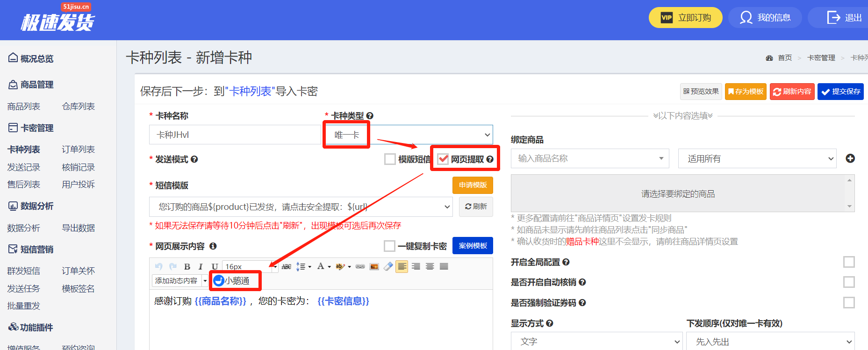Insert a hyperlink from editor toolbar
The image size is (868, 350).
(360, 266)
